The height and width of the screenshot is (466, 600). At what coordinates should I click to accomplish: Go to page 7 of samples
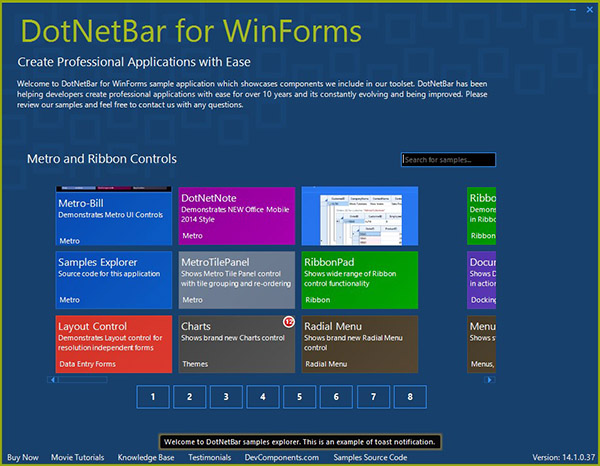point(373,397)
